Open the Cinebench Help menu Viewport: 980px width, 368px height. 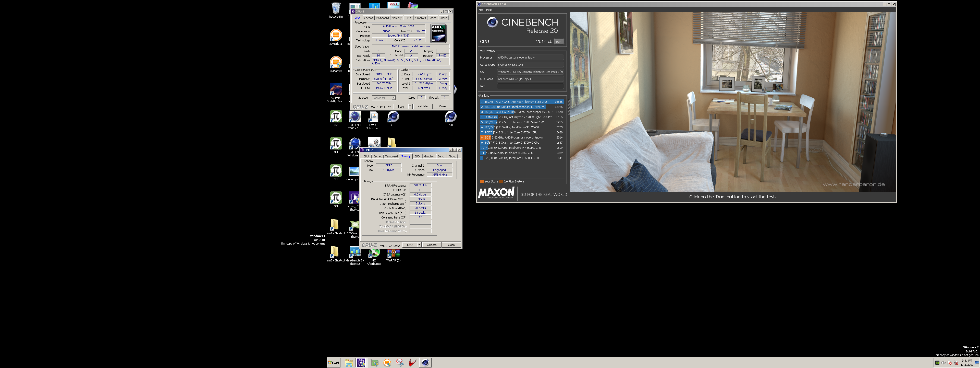(x=489, y=10)
